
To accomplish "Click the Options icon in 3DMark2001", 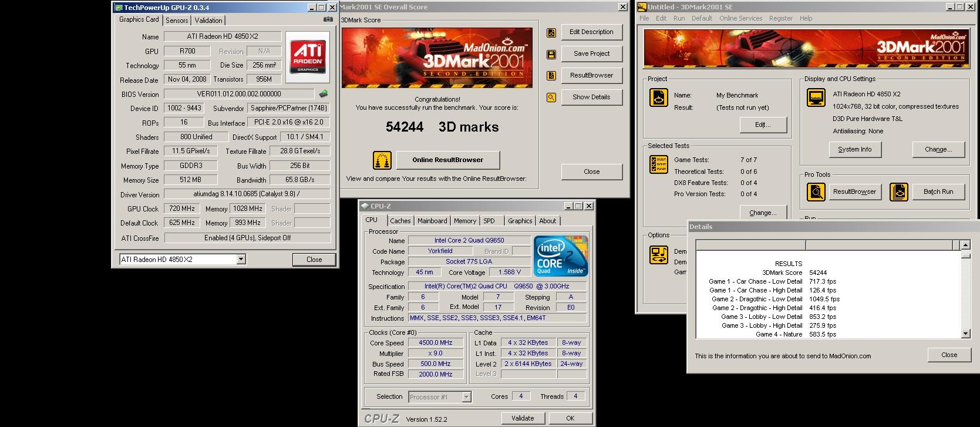I will point(659,254).
